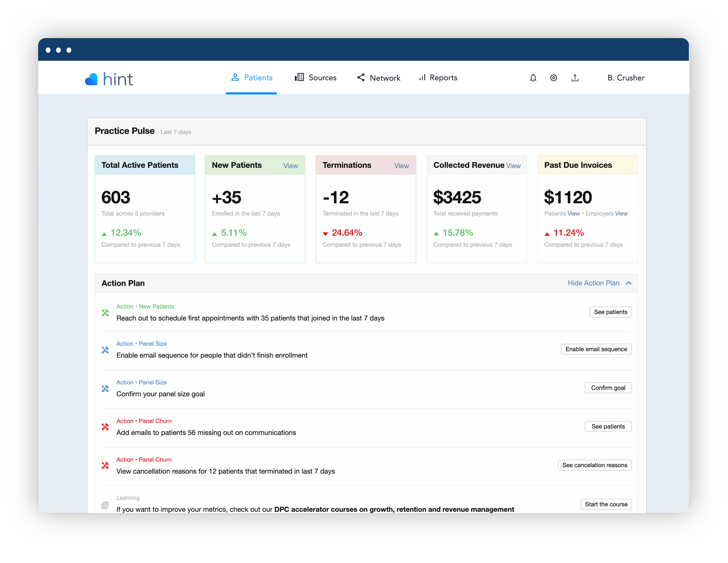Screen dimensions: 728x563
Task: Click See patients for New Patients action
Action: pyautogui.click(x=610, y=312)
